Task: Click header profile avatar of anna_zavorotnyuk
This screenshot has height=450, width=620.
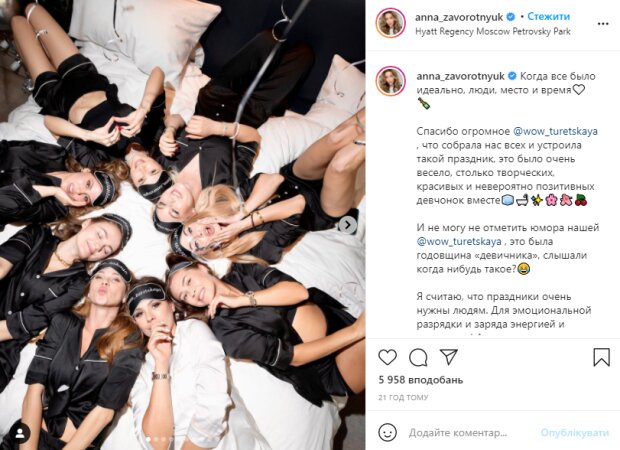Action: [x=390, y=22]
